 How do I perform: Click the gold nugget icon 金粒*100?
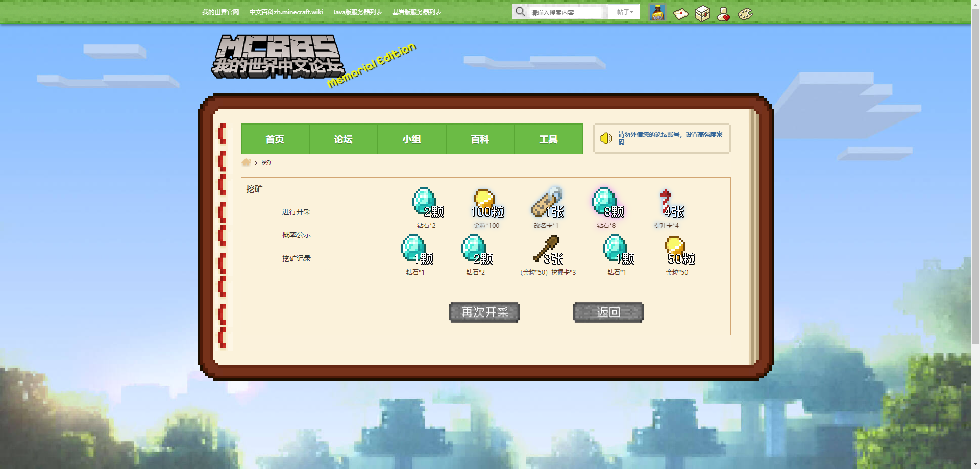pos(486,203)
